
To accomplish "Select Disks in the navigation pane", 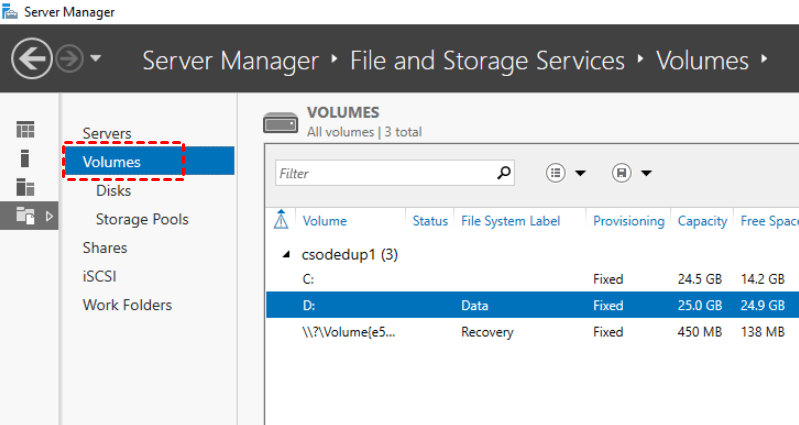I will (113, 190).
